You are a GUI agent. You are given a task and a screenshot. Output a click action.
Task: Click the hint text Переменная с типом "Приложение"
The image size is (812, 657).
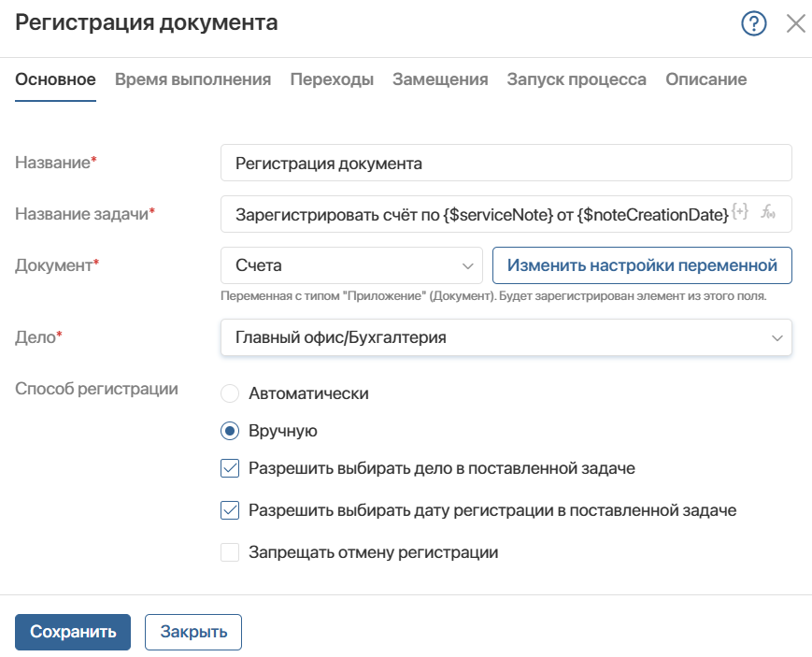tap(493, 296)
